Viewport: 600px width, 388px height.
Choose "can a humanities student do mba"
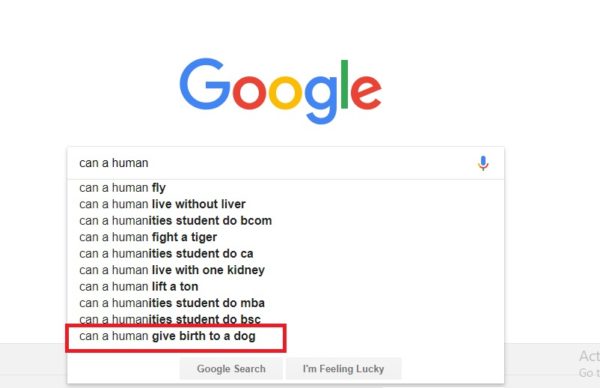click(285, 303)
